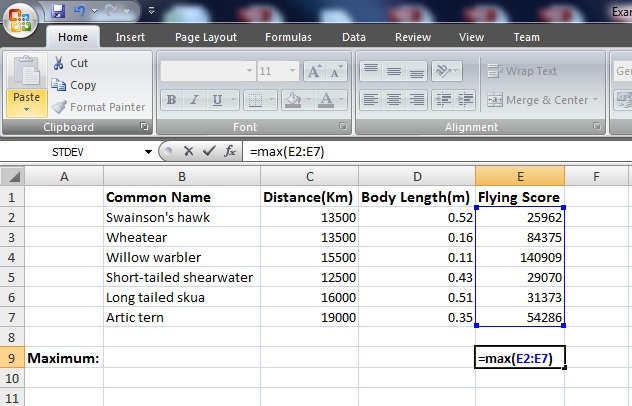This screenshot has width=632, height=406.
Task: Open the View tab
Action: (x=471, y=37)
